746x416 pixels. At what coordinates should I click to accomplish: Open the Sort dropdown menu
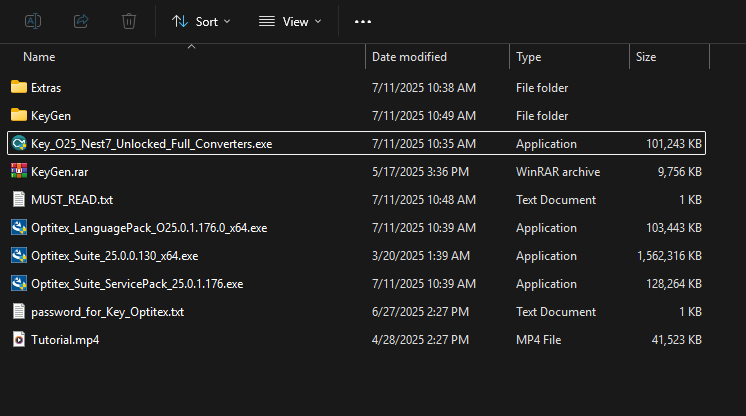(200, 21)
